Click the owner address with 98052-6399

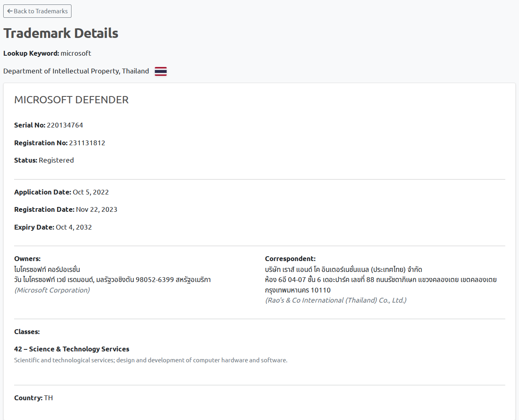pyautogui.click(x=112, y=280)
